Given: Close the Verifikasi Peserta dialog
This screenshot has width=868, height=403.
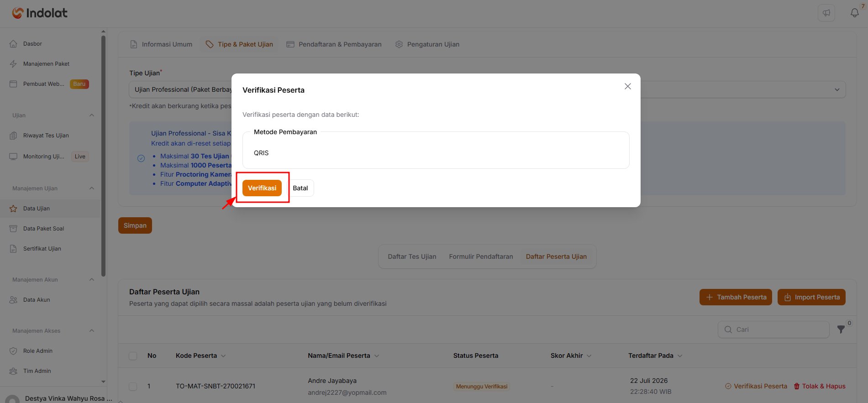Looking at the screenshot, I should pos(628,86).
